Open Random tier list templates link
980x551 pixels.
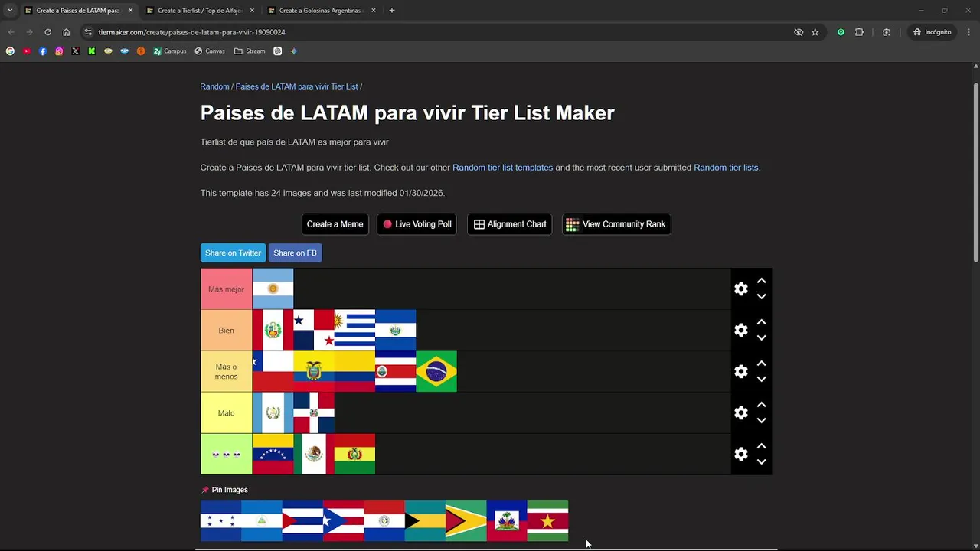coord(502,168)
